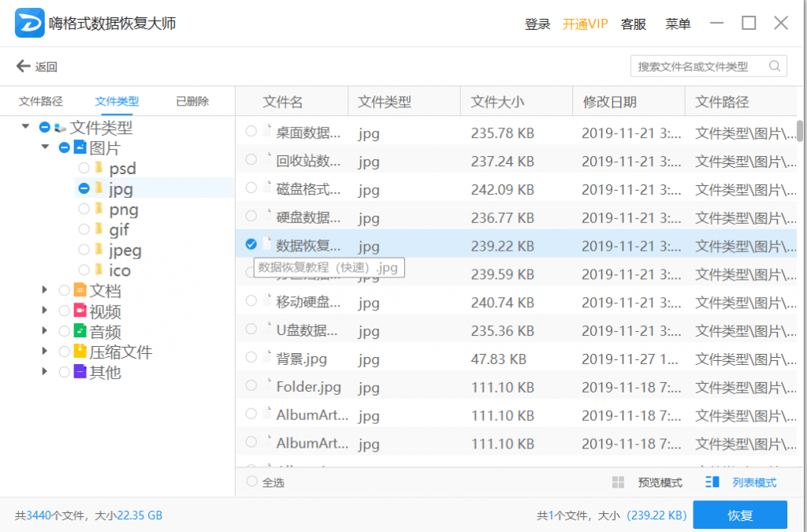
Task: Check the Folder.jpg row checkbox
Action: click(251, 385)
